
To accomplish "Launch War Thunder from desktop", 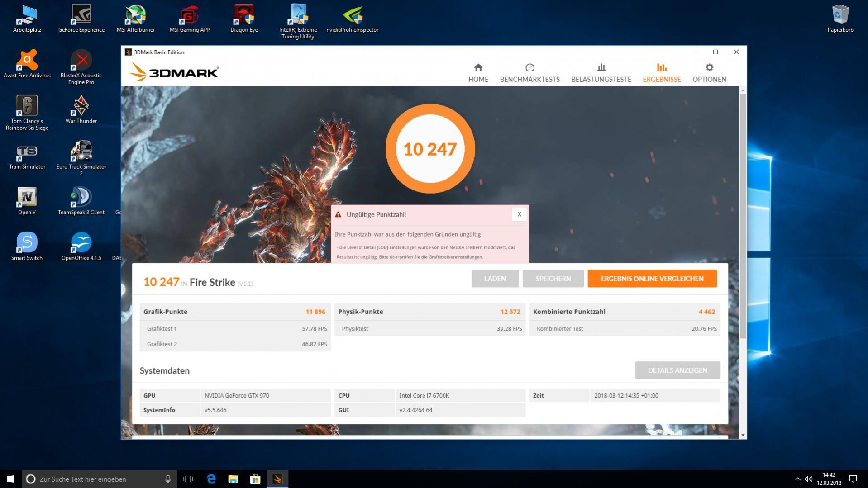I will point(81,109).
